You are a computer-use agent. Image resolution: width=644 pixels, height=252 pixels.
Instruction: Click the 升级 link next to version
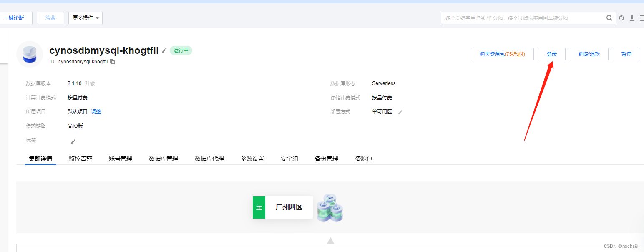pyautogui.click(x=90, y=83)
